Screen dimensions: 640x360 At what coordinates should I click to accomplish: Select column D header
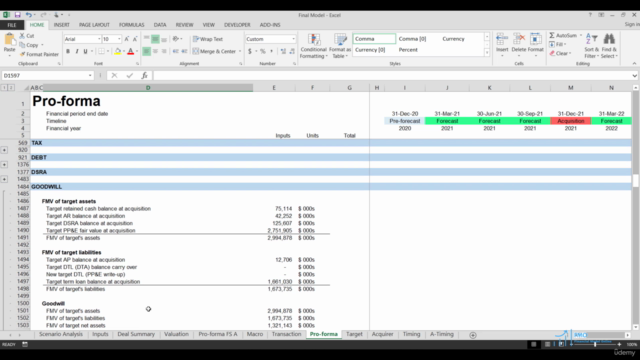tap(148, 88)
